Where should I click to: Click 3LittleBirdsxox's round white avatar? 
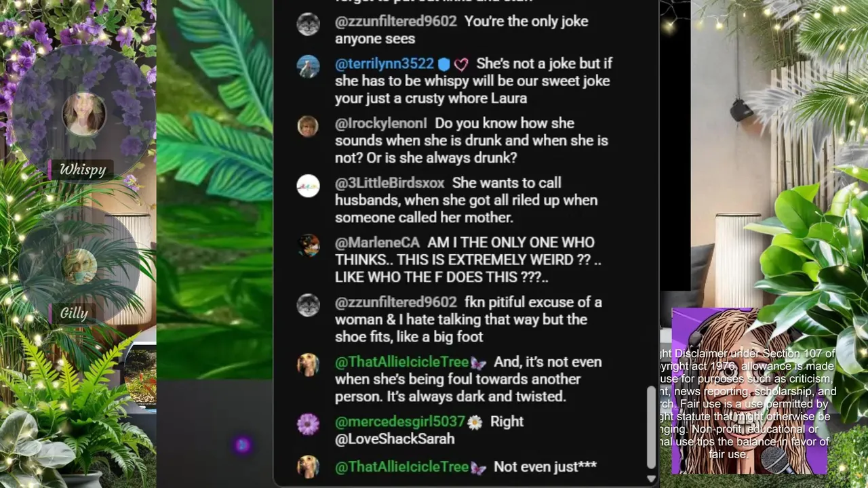coord(308,186)
